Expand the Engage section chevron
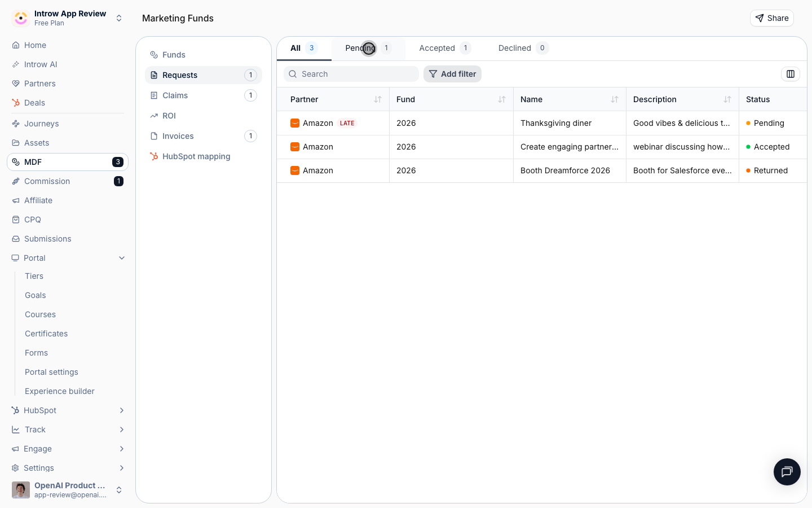This screenshot has width=812, height=508. click(122, 449)
